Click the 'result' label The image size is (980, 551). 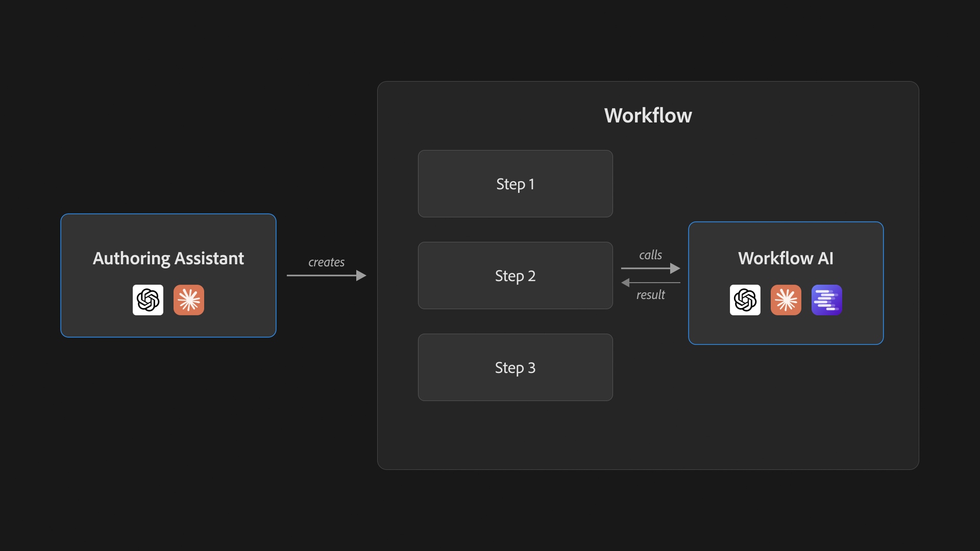click(x=651, y=295)
